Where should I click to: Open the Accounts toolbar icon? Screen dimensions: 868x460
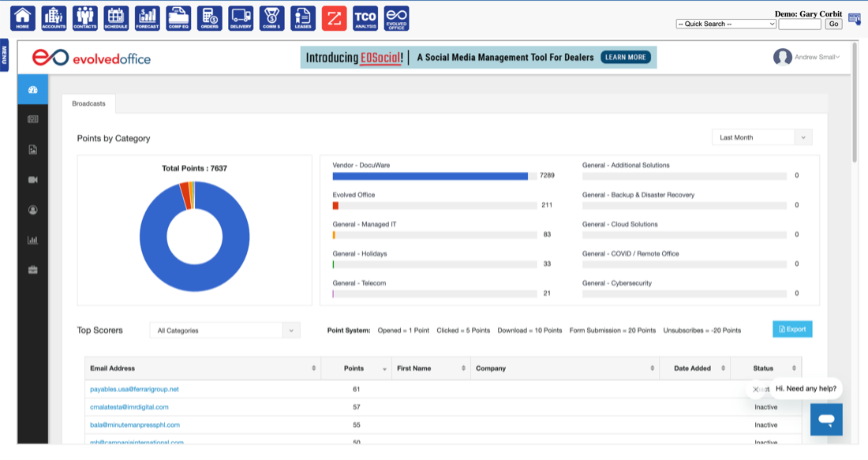[54, 18]
